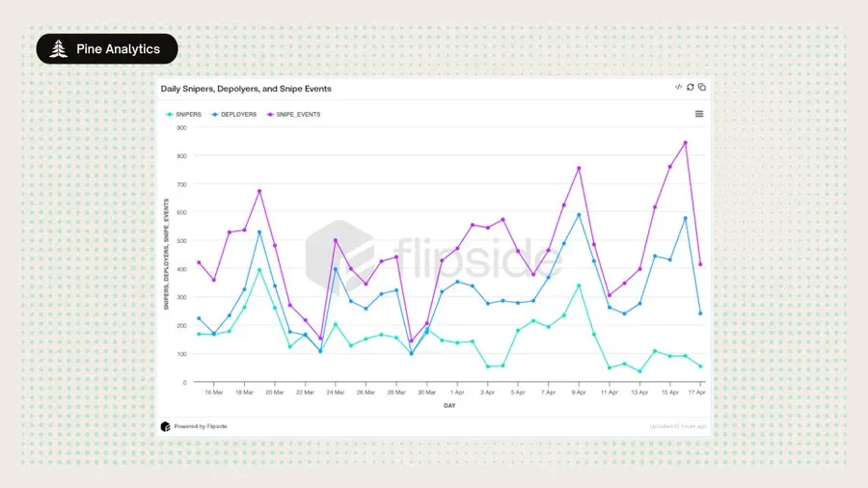
Task: Click the Updated timestamp in footer
Action: coord(678,425)
